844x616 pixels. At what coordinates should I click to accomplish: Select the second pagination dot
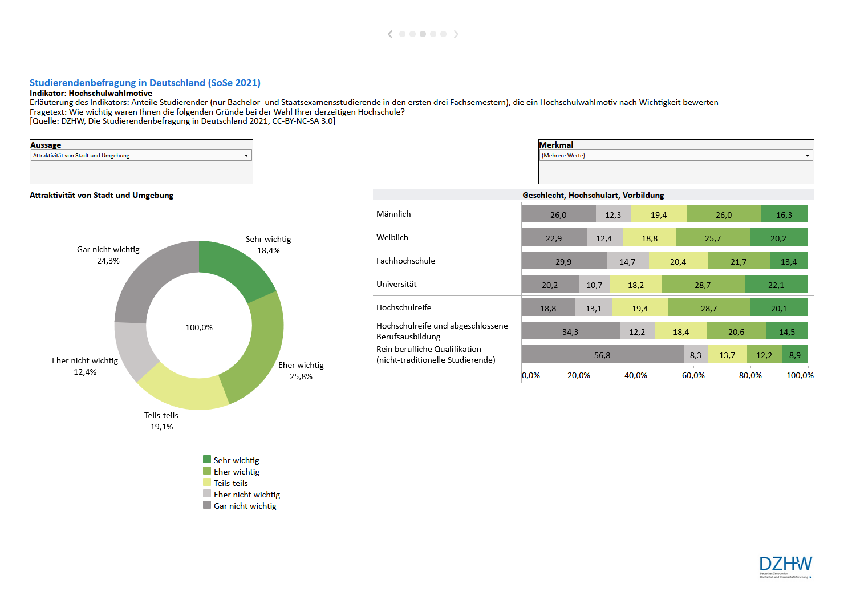coord(412,34)
